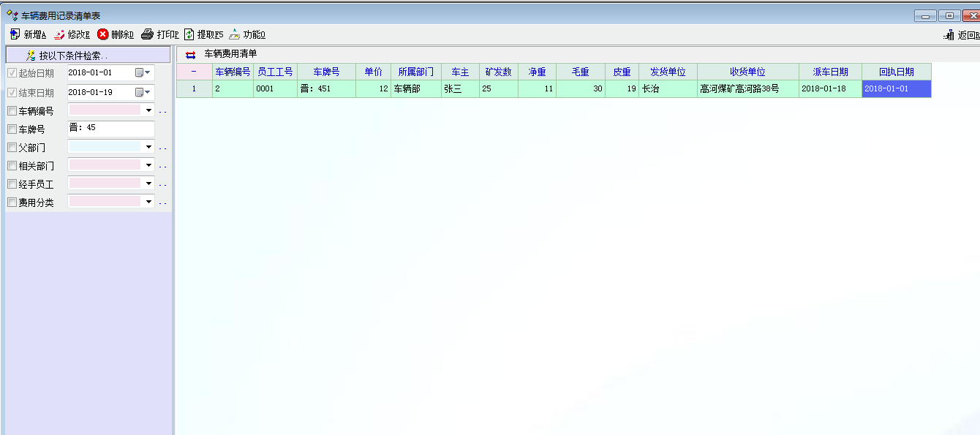980x435 pixels.
Task: Tick the 车牌号 filter checkbox
Action: point(12,129)
